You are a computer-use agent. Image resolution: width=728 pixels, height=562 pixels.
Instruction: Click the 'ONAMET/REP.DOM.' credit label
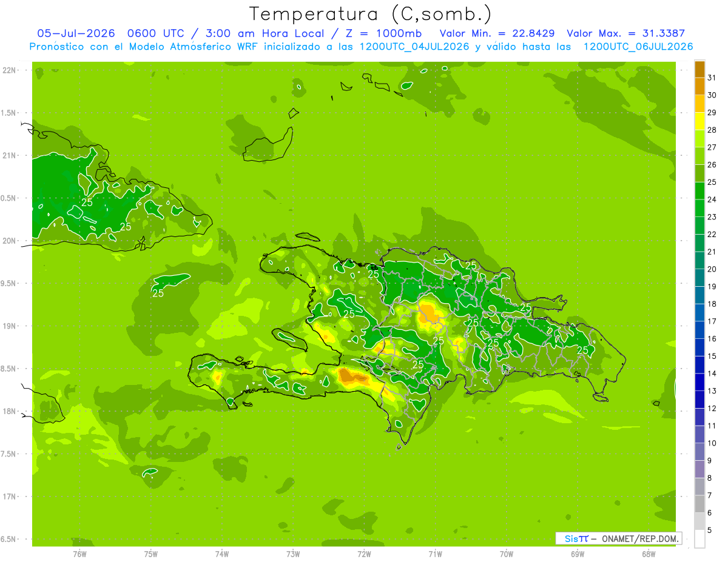tap(639, 538)
